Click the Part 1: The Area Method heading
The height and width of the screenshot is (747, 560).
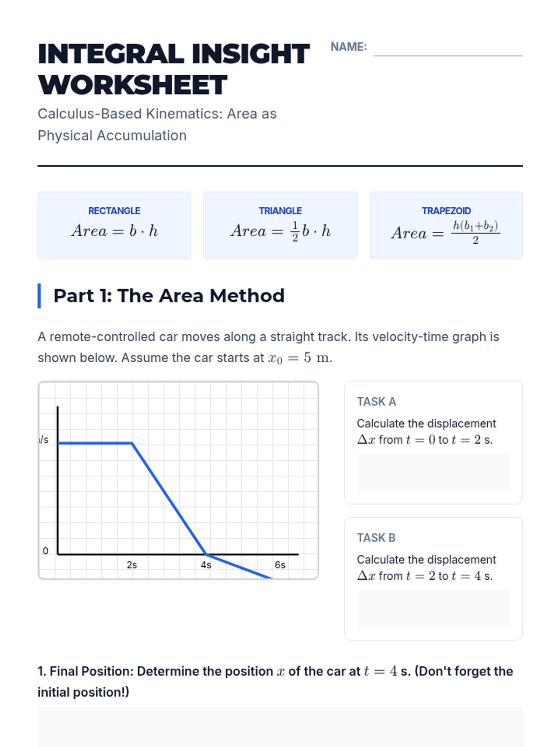tap(168, 296)
